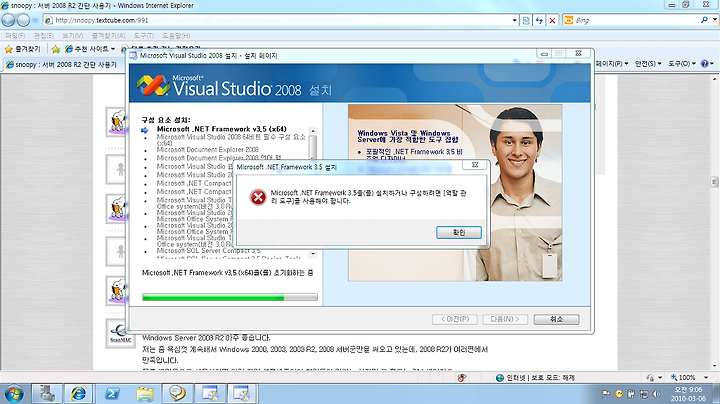Click the 취소 button in Visual Studio setup
This screenshot has width=720, height=404.
[x=556, y=319]
